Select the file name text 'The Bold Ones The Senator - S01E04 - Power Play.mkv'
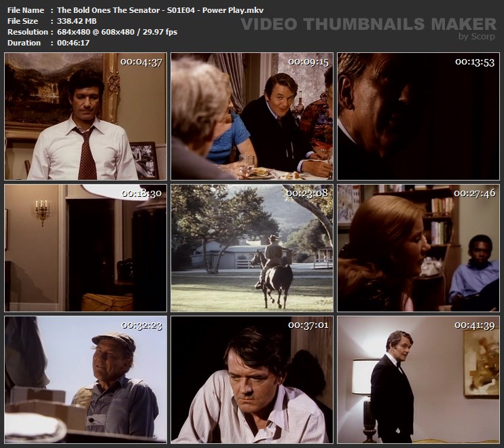Viewport: 504px width, 448px height. [160, 10]
